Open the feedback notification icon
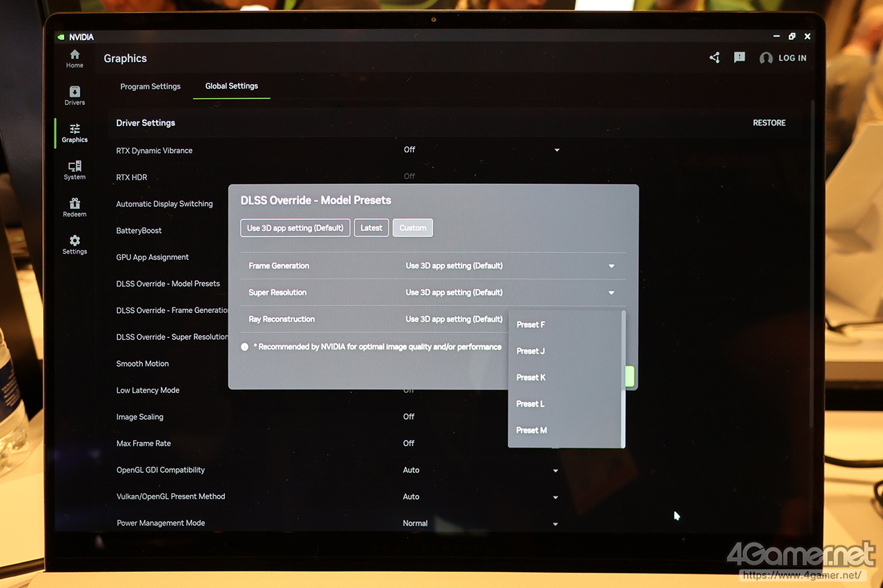 (x=740, y=58)
